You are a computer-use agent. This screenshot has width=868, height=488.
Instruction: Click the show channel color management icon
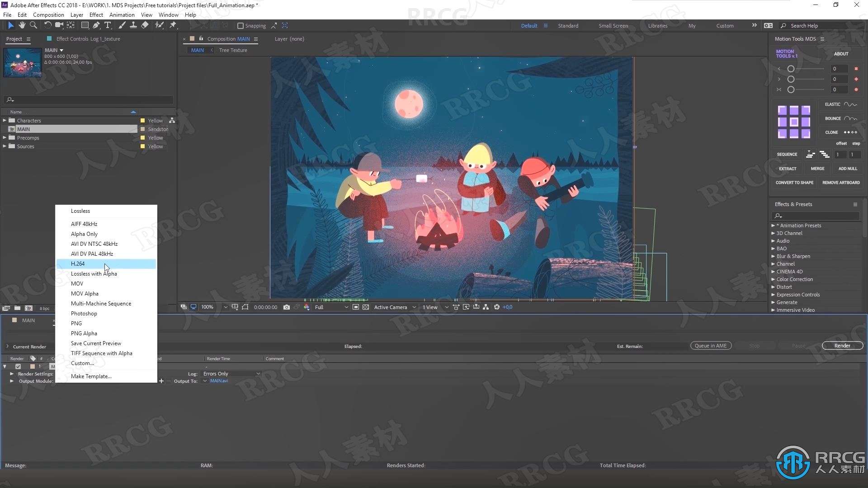pos(307,307)
